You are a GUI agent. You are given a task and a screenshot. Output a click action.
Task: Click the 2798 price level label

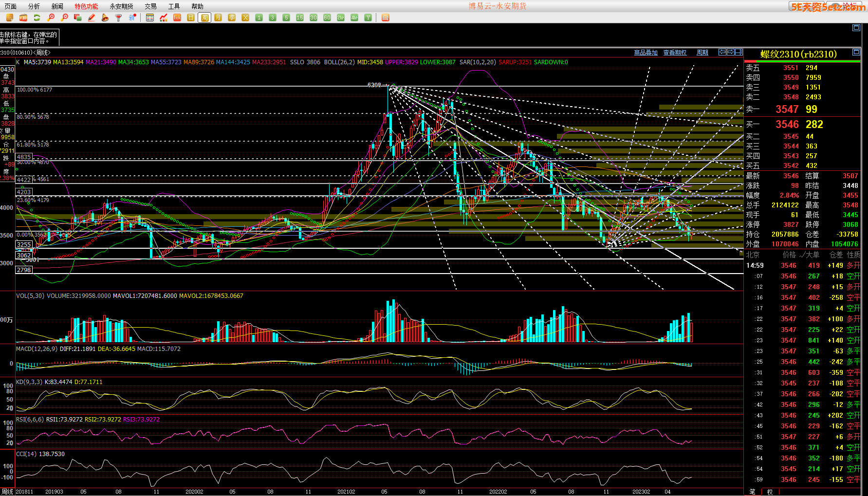(x=24, y=270)
